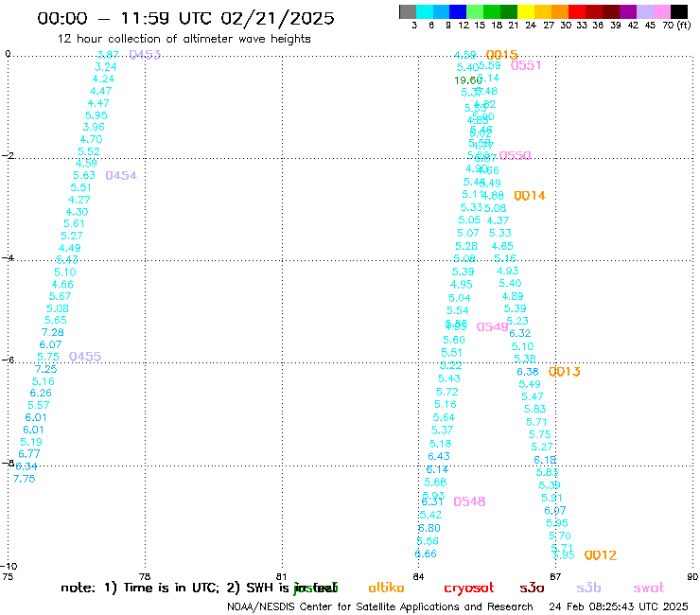Screen dimensions: 700x615
Task: Click the s3b pass label 0454
Action: (x=121, y=176)
